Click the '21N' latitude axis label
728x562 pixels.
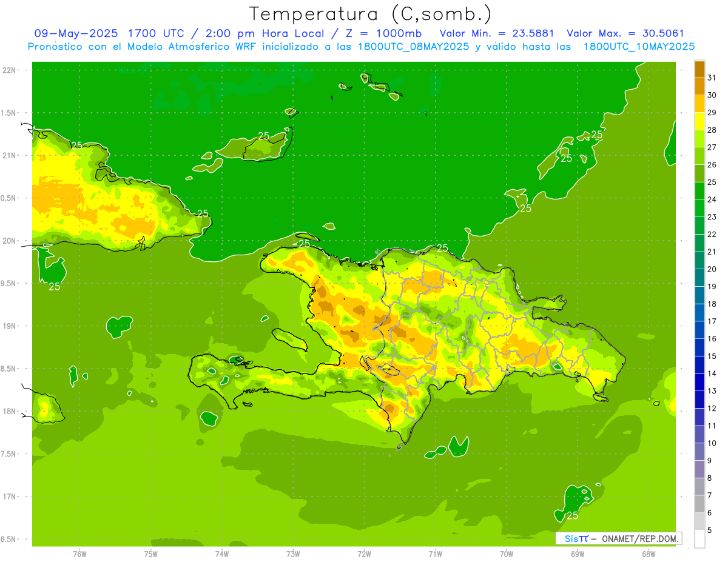point(10,156)
